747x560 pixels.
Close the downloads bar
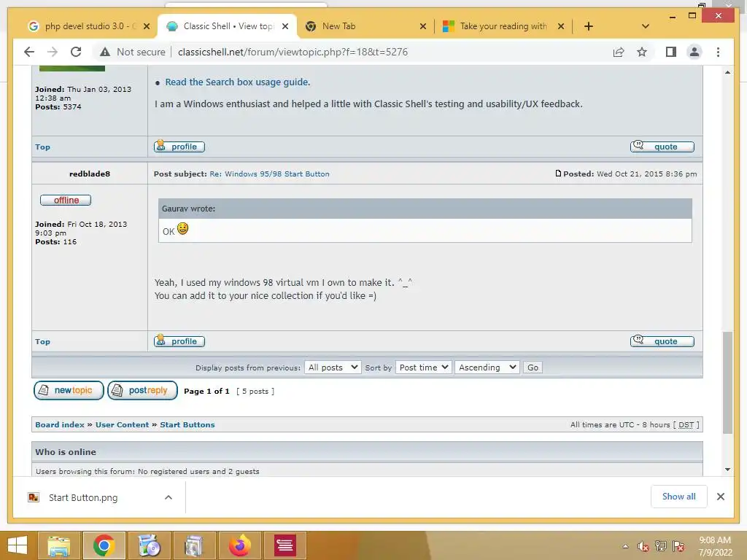click(720, 497)
